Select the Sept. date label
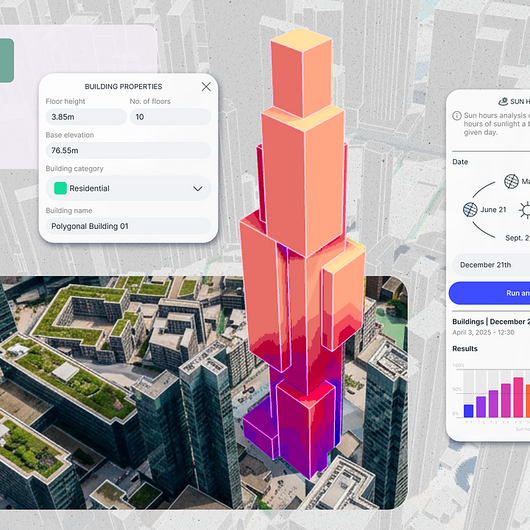The image size is (530, 530). point(517,238)
